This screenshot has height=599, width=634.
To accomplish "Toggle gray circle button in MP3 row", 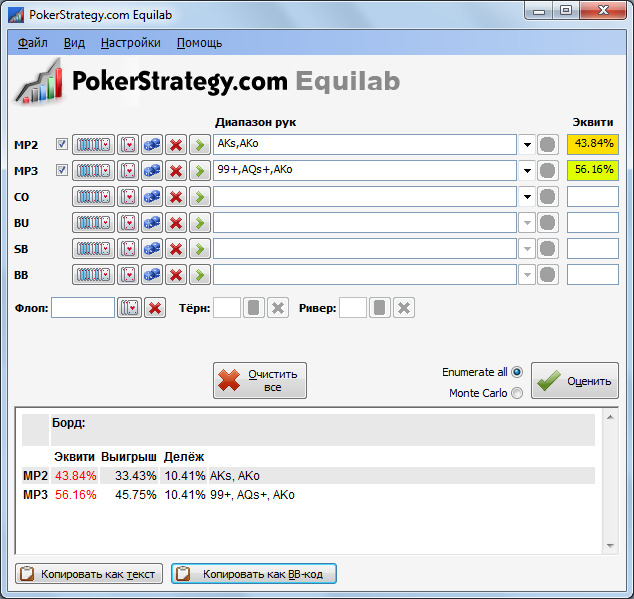I will pos(547,171).
